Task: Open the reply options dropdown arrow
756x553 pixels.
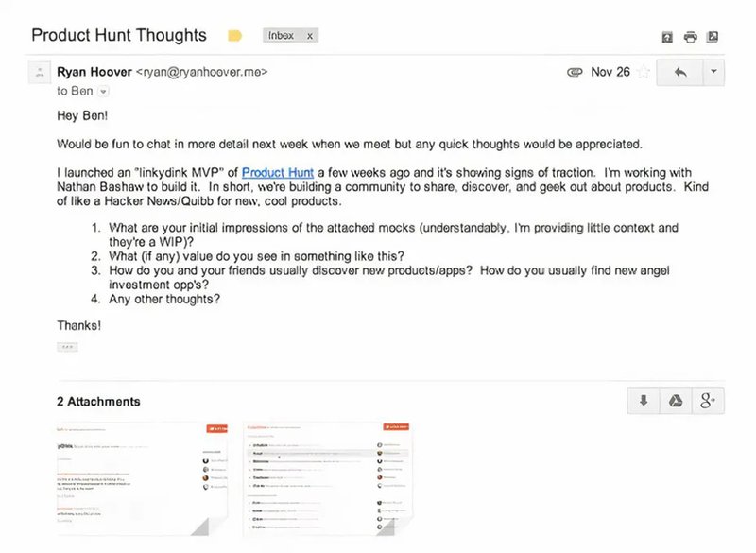Action: [x=712, y=72]
